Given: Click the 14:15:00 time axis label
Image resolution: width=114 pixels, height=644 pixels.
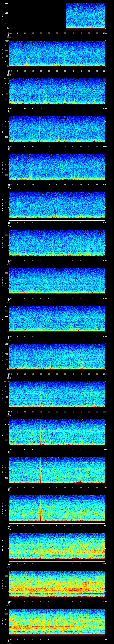Looking at the screenshot, I should tap(9, 260).
